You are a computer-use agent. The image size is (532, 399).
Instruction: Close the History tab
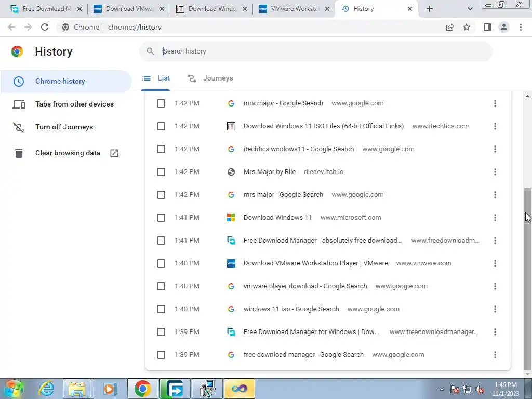(x=410, y=9)
